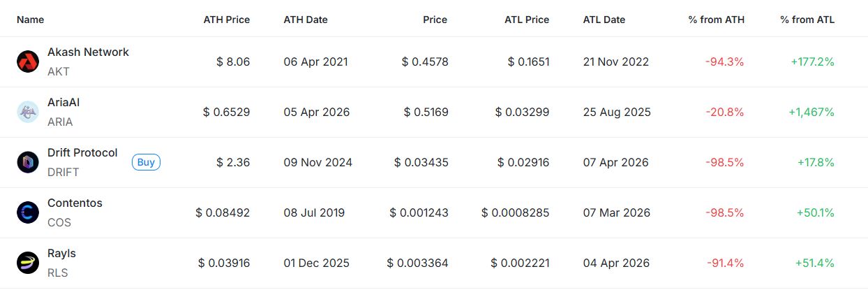Click the Drift Protocol logo icon

click(28, 162)
